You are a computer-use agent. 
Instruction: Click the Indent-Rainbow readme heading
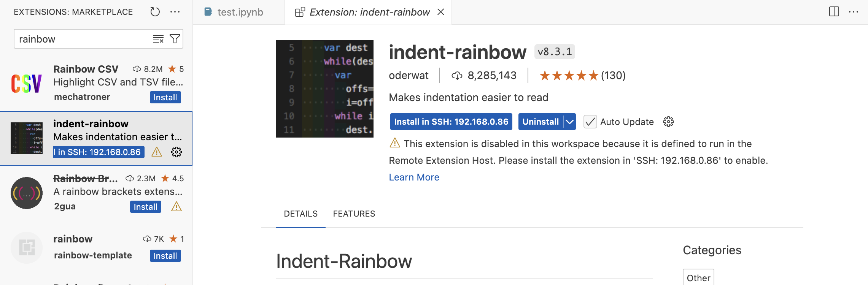click(344, 261)
